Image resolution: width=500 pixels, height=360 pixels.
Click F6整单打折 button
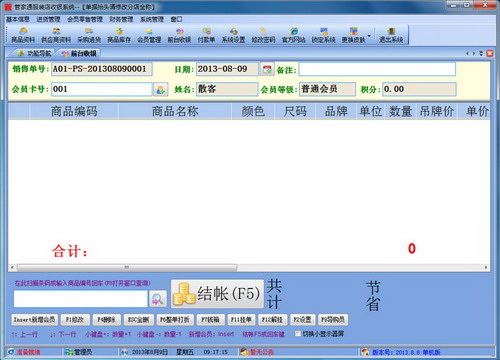click(175, 320)
